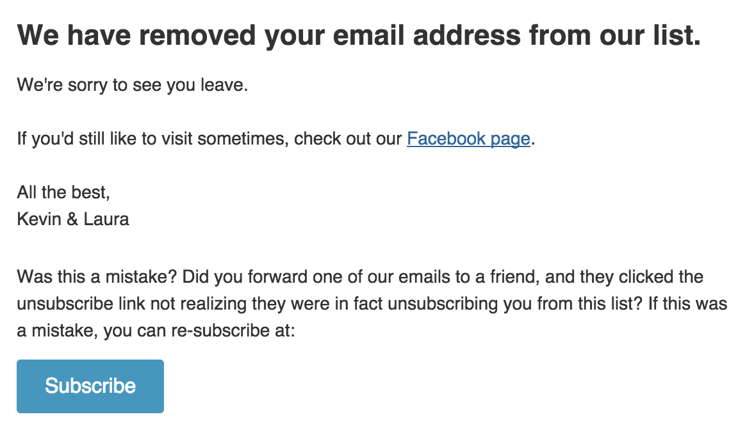Image resolution: width=747 pixels, height=435 pixels.
Task: Click the name "Kevin" in the signature
Action: 39,219
